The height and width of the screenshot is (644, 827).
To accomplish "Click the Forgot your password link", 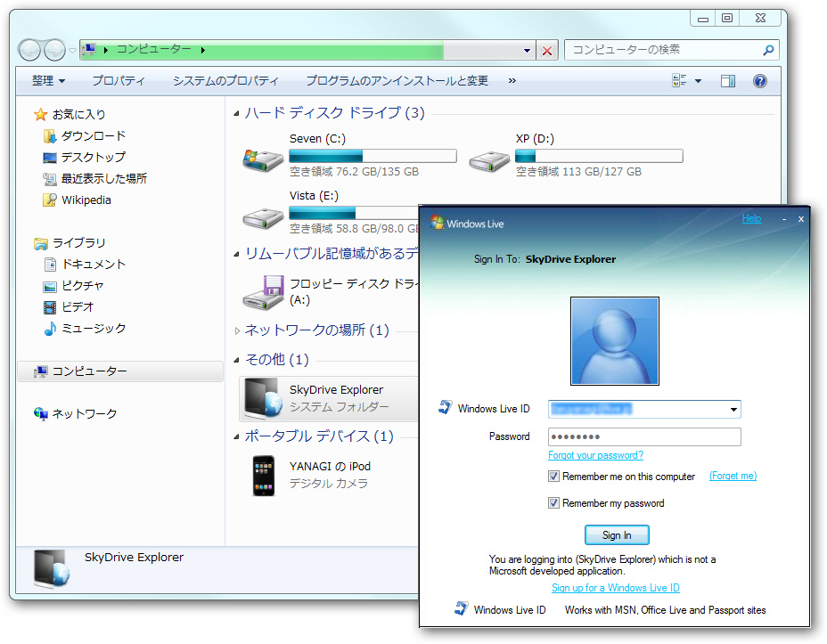I will click(x=595, y=454).
